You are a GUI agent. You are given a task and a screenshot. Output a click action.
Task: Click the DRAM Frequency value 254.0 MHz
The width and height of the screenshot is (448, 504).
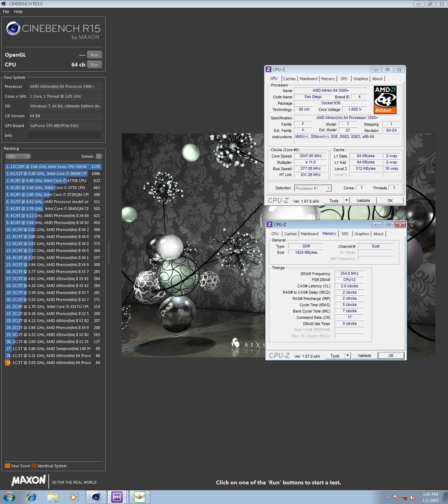349,274
